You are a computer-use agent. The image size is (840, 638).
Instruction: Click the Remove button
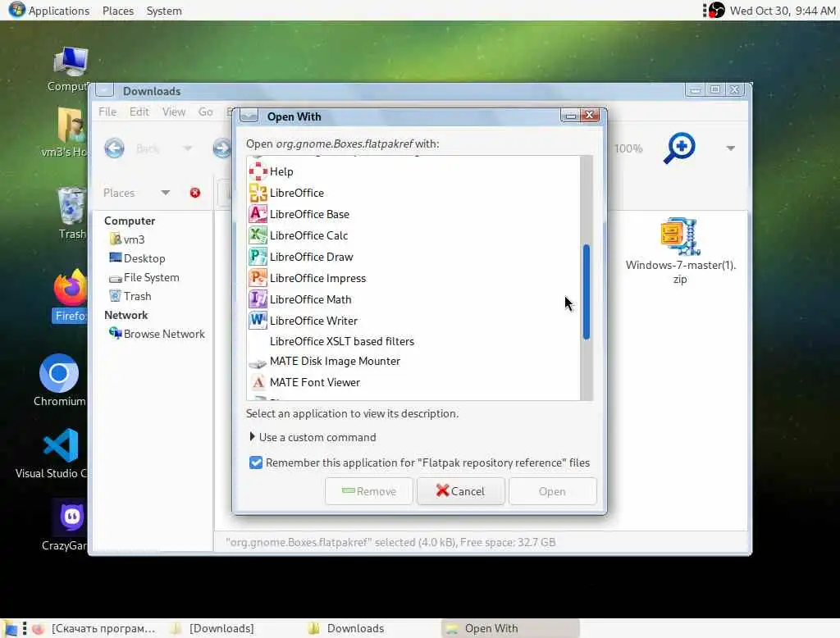click(368, 491)
